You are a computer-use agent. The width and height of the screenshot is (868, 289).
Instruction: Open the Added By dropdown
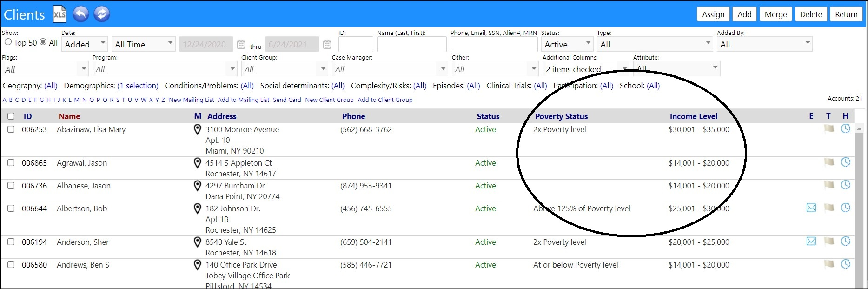(x=765, y=44)
